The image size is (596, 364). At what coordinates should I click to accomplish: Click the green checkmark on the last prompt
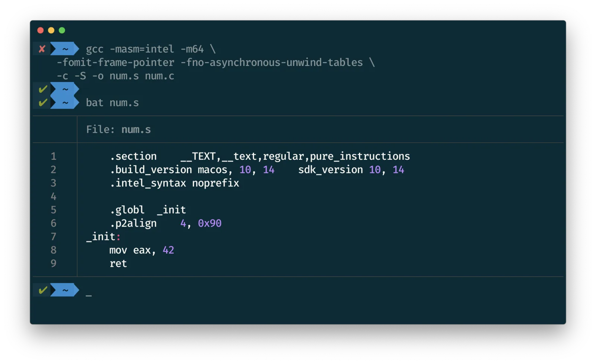43,290
